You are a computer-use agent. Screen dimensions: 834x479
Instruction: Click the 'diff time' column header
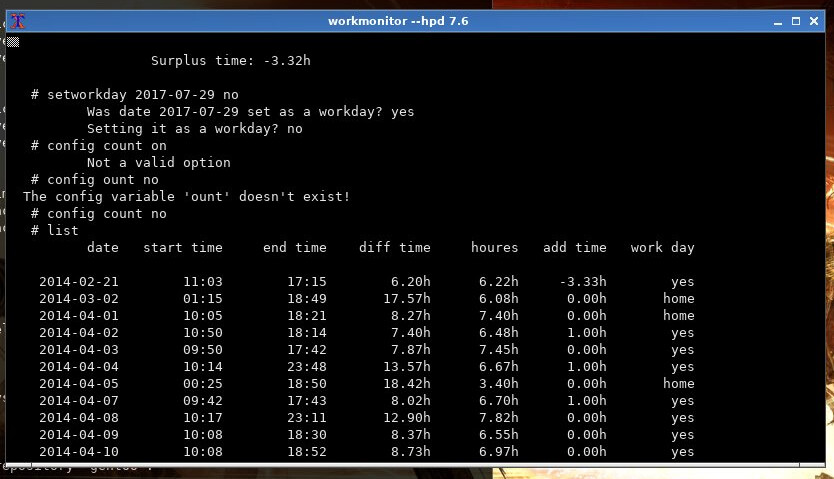(x=394, y=247)
